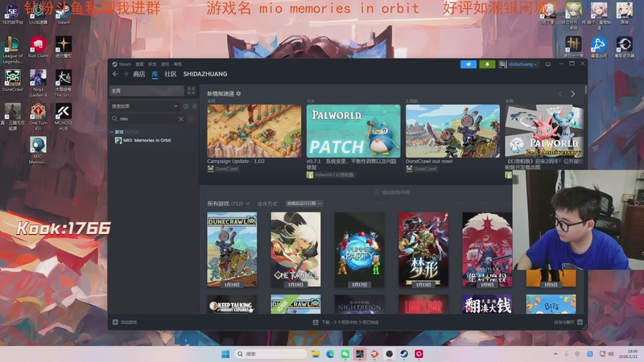This screenshot has width=644, height=362.
Task: Open the Riot Client desktop icon
Action: [x=38, y=47]
